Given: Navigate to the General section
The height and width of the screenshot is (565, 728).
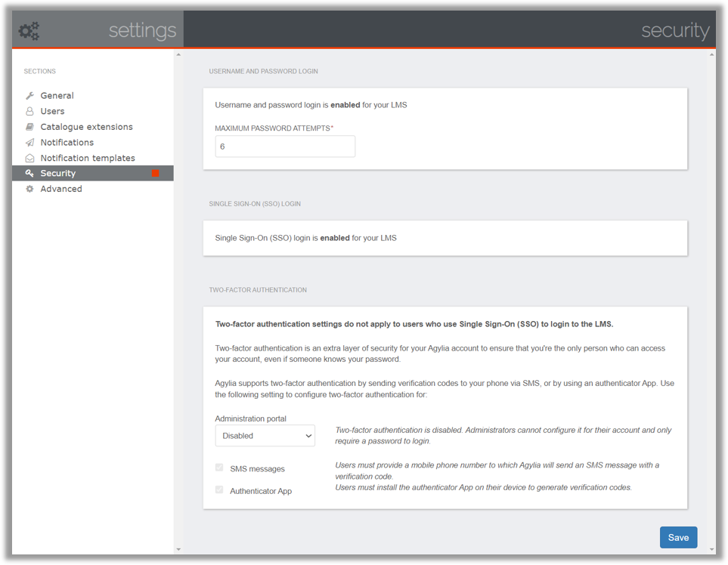Looking at the screenshot, I should (57, 95).
